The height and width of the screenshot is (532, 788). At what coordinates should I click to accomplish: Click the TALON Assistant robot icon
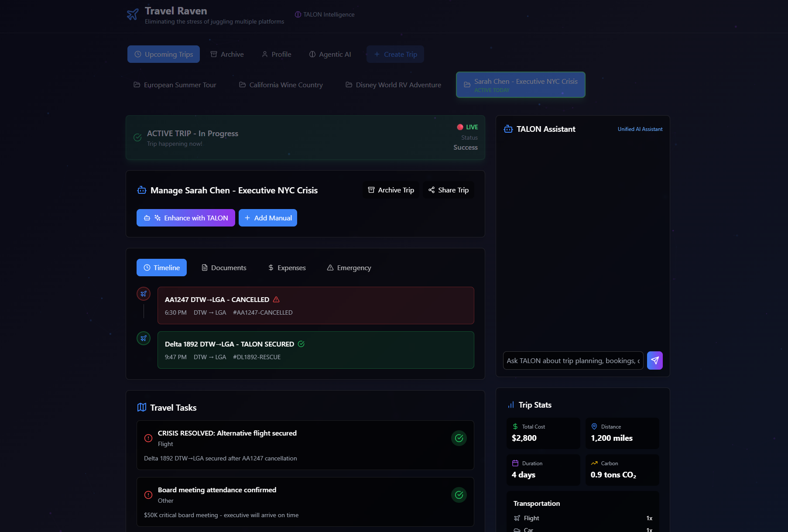508,129
